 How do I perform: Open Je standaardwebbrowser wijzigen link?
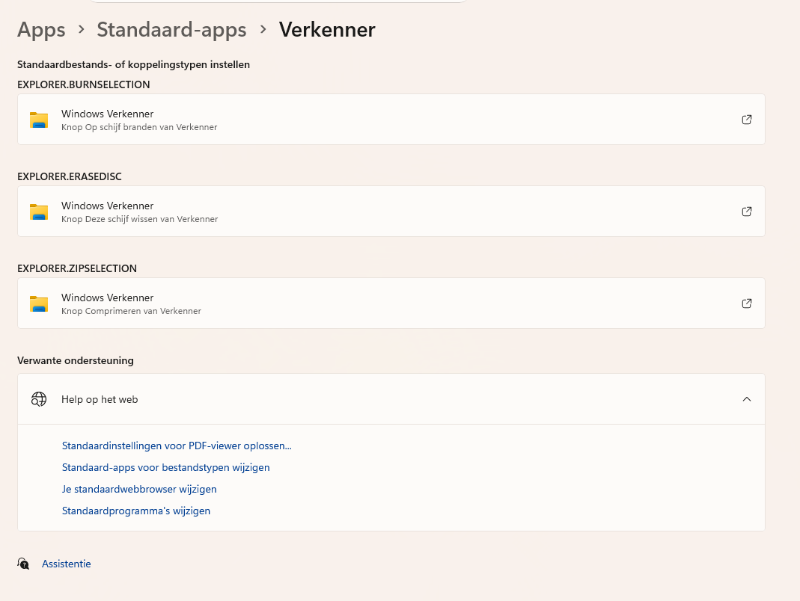[x=139, y=489]
